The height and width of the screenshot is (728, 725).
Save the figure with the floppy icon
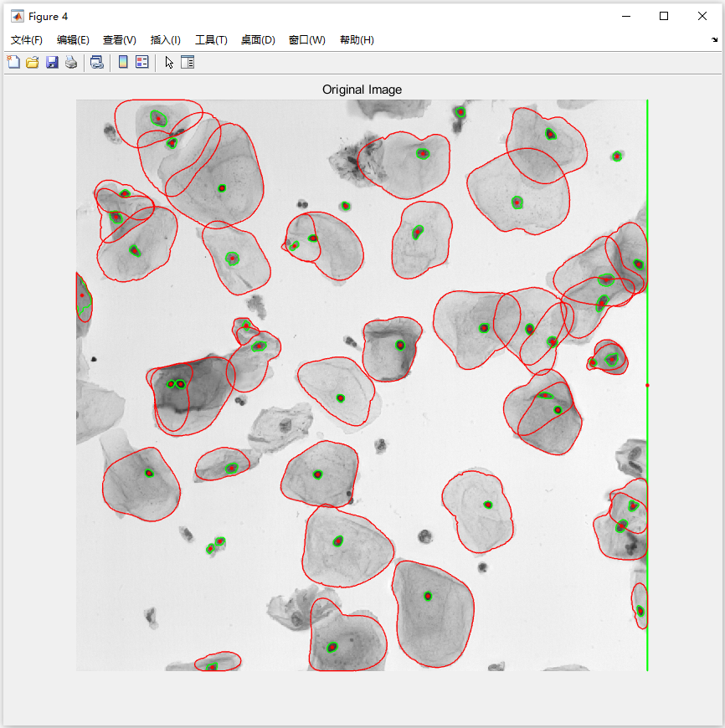[x=52, y=62]
